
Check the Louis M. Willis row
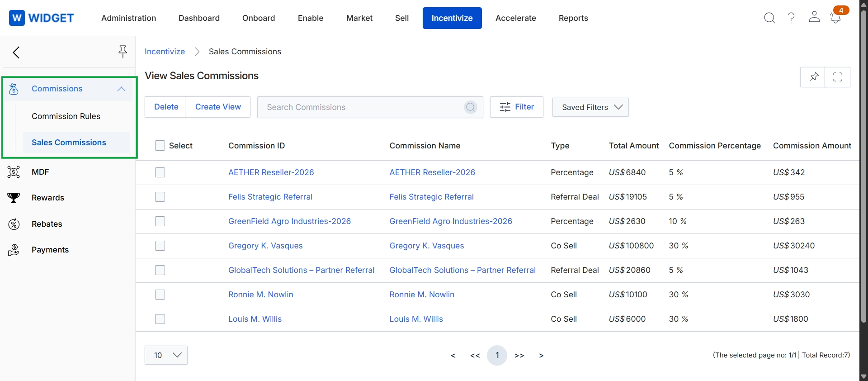pos(160,319)
